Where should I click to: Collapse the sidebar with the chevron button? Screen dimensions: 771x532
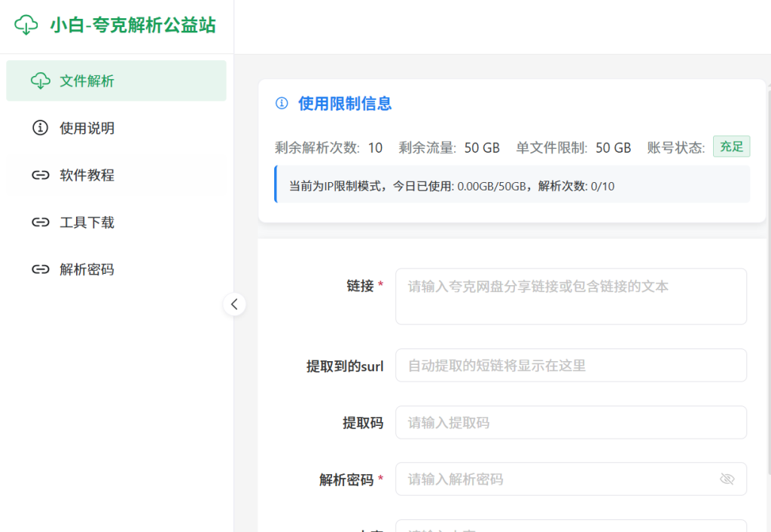[235, 304]
